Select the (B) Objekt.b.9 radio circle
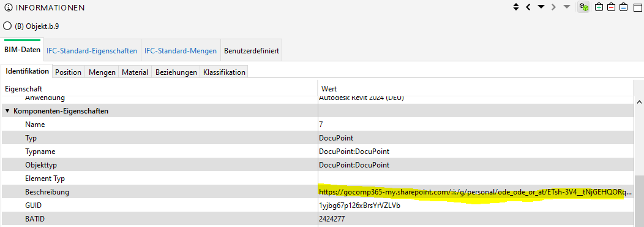644x227 pixels. click(x=7, y=26)
